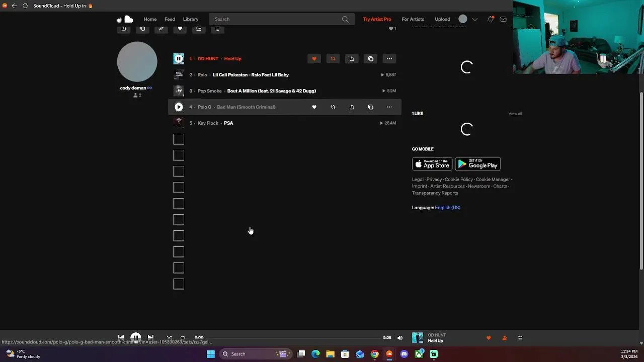Screen dimensions: 644x362
Task: Open the Upload page
Action: pyautogui.click(x=442, y=19)
